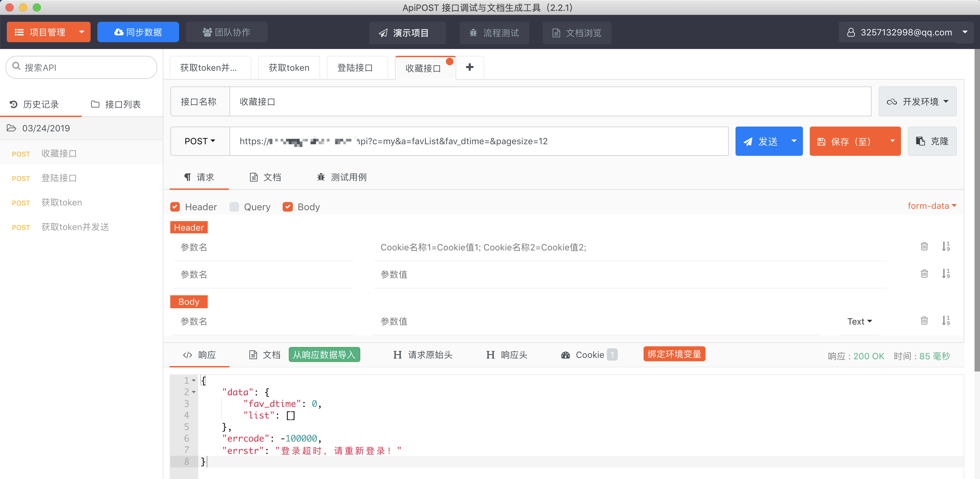Close the 收藏接口 tab via orange dot
980x479 pixels.
pos(450,61)
